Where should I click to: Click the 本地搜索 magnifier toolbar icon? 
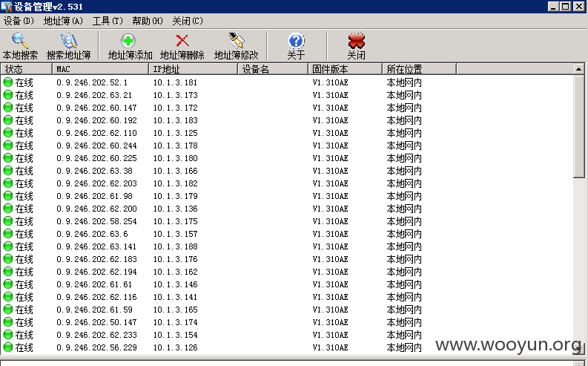[x=20, y=41]
